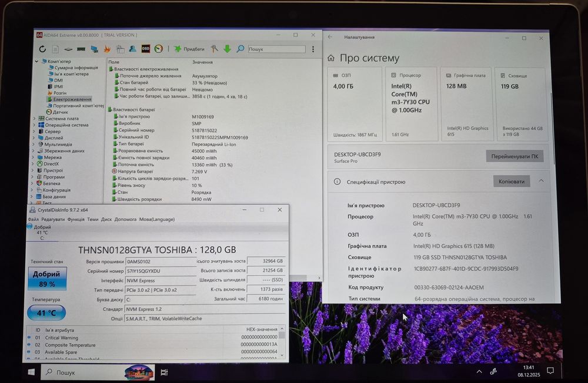Click the Процесор card in Про систему

(412, 104)
